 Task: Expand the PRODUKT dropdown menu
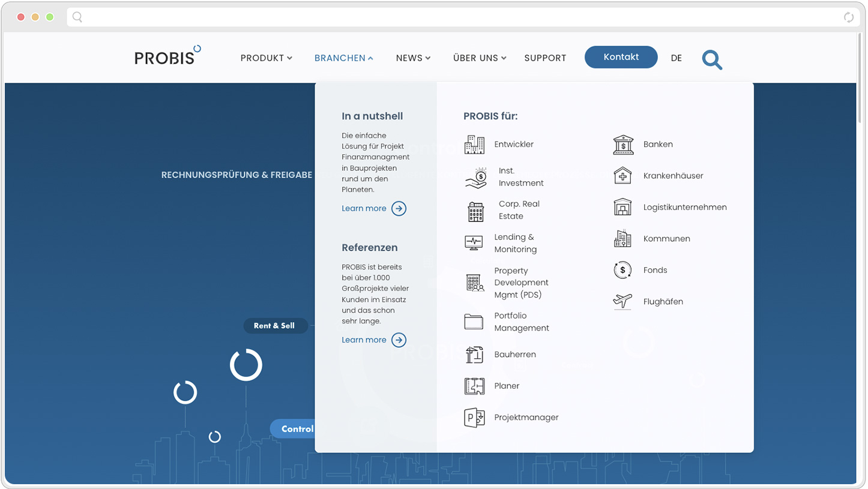[266, 58]
